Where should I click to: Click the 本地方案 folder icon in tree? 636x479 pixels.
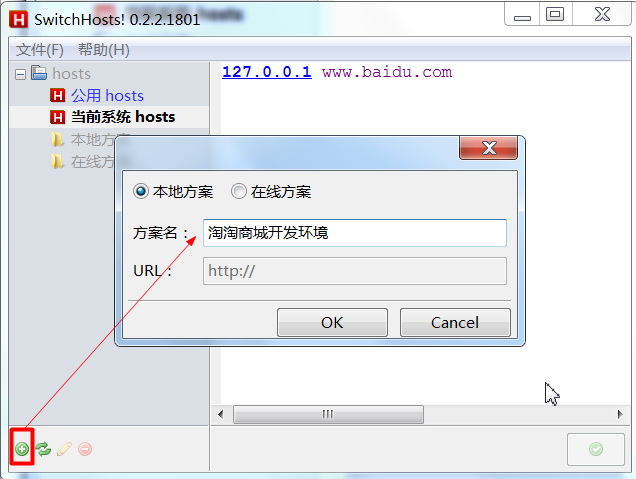(x=57, y=140)
